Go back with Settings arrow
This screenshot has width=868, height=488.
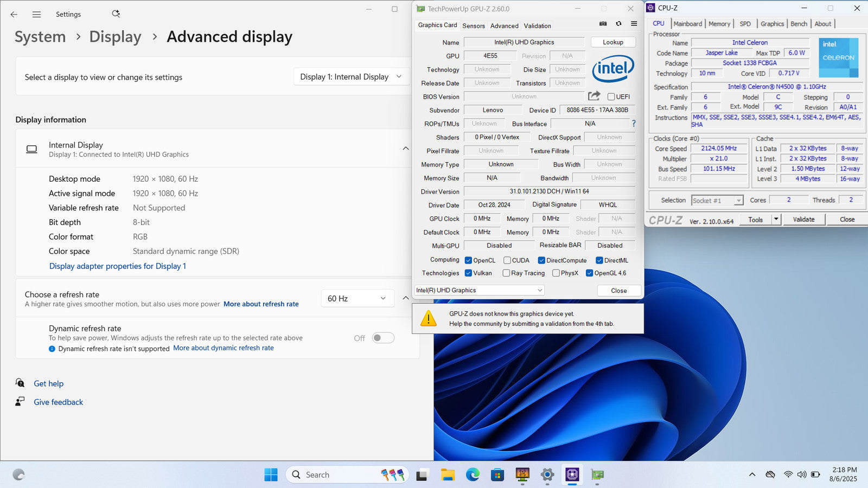click(14, 15)
